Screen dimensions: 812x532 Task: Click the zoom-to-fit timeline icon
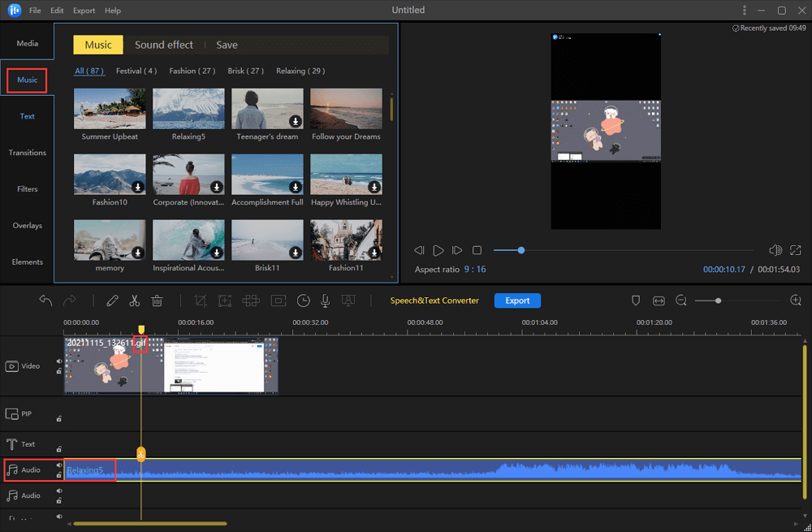659,301
